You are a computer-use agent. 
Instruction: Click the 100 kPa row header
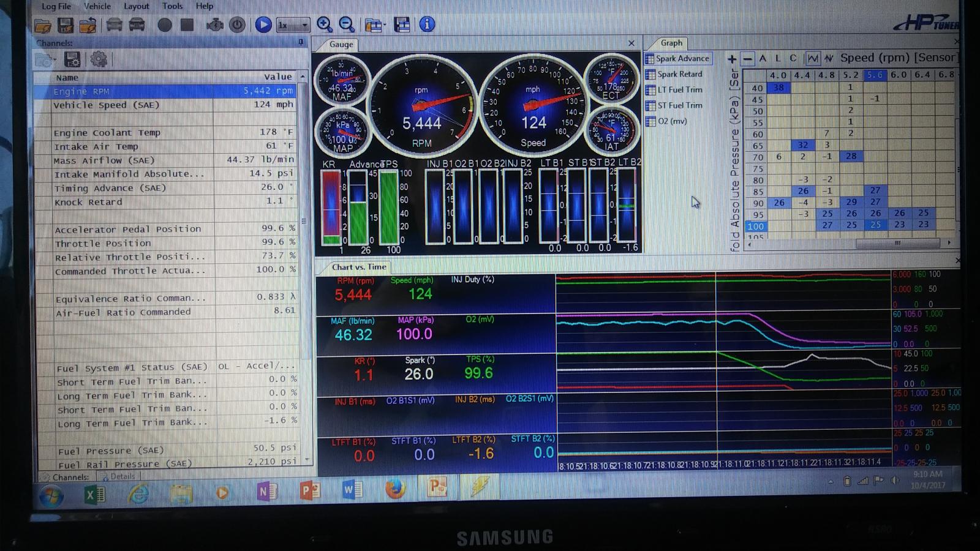(x=755, y=226)
